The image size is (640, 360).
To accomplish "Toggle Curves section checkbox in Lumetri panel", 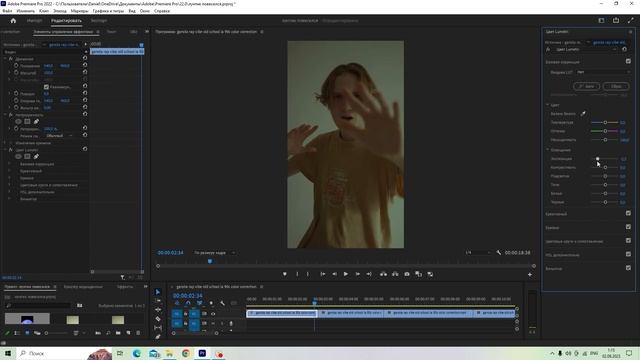I will [628, 227].
